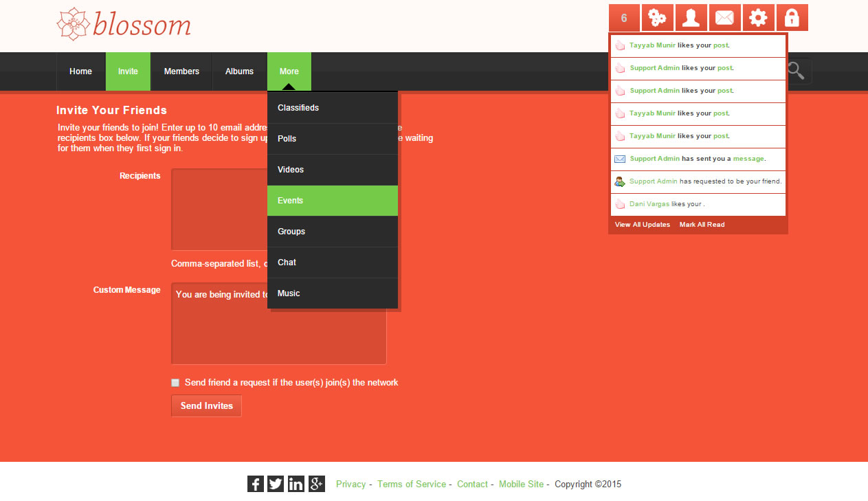Open the user profile silhouette icon
Image resolution: width=868 pixels, height=501 pixels.
[x=691, y=18]
